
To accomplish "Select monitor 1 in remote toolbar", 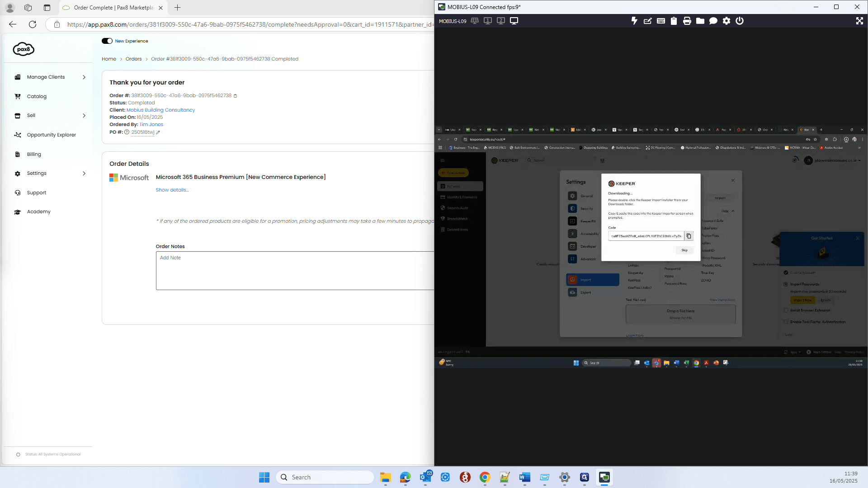I will [x=488, y=21].
